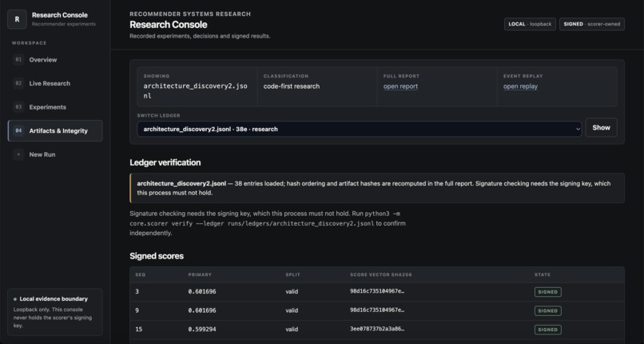
Task: Click the SIGNED state badge for seq 3
Action: pos(548,292)
